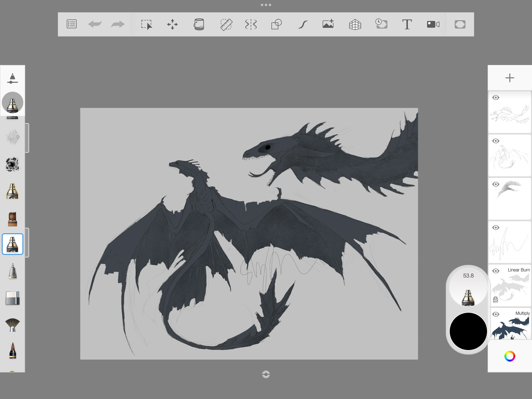Add a new layer with plus button
The width and height of the screenshot is (532, 399).
510,78
